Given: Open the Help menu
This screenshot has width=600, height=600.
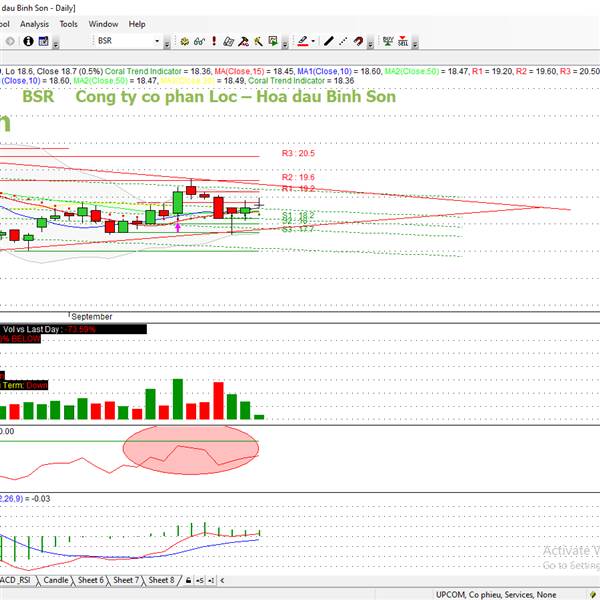Looking at the screenshot, I should [137, 24].
